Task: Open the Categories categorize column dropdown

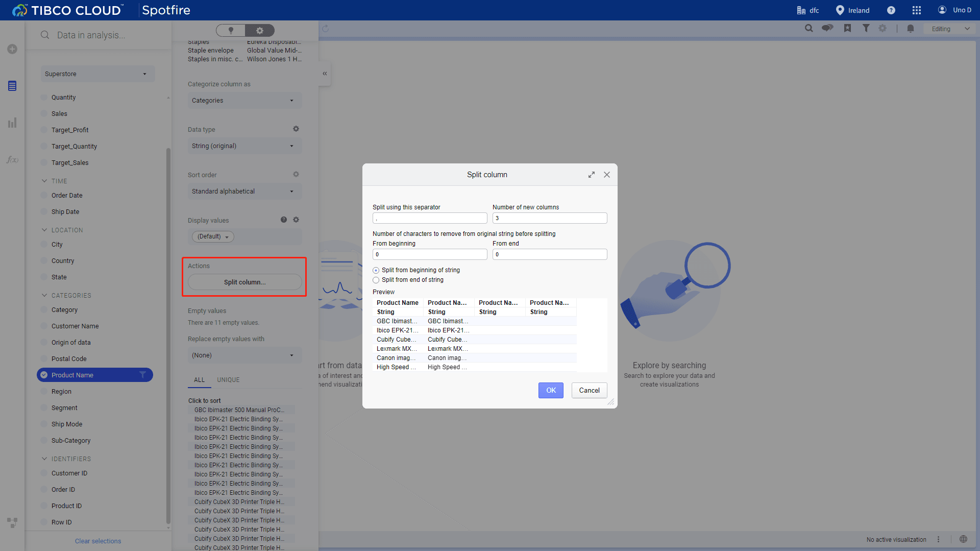Action: 244,100
